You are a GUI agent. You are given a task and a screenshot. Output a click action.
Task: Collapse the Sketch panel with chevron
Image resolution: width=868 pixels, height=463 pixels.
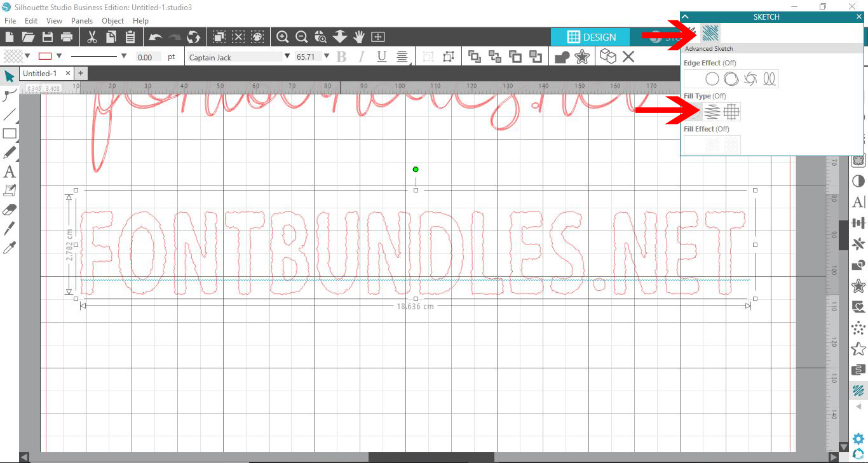click(x=685, y=17)
